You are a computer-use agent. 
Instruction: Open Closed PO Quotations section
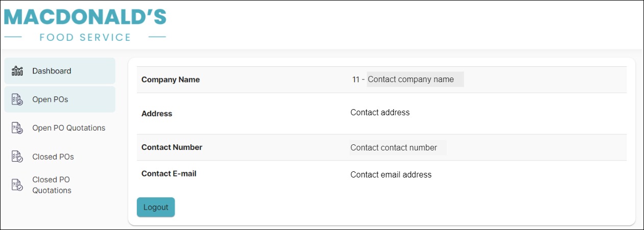52,185
